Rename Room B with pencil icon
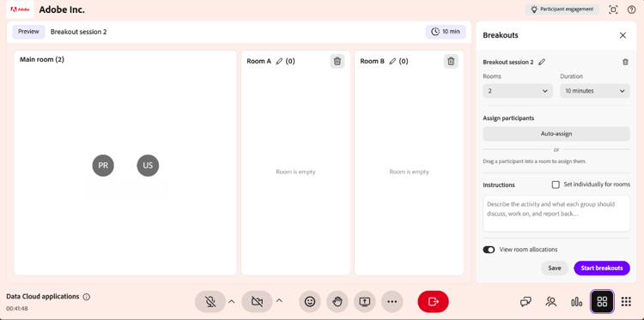This screenshot has height=320, width=644. [392, 61]
